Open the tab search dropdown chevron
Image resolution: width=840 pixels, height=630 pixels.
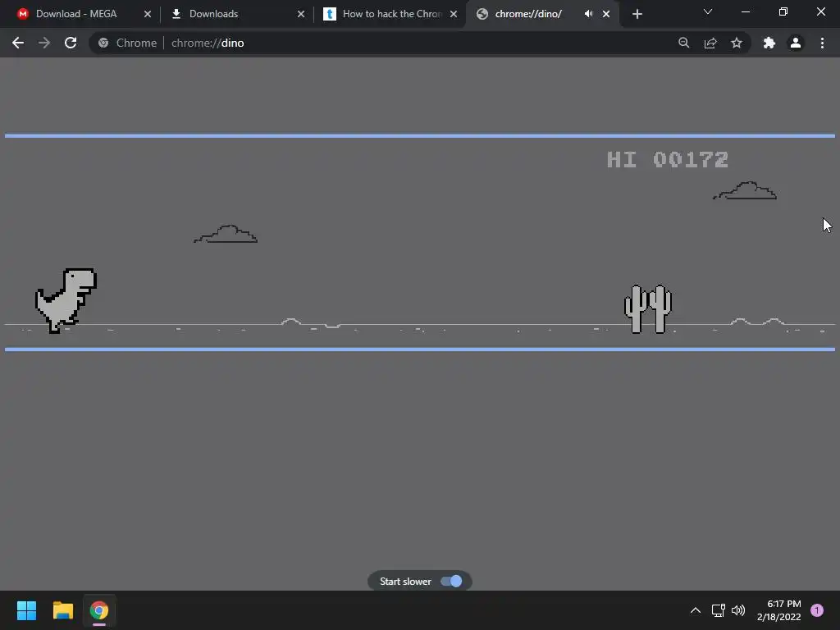[708, 11]
